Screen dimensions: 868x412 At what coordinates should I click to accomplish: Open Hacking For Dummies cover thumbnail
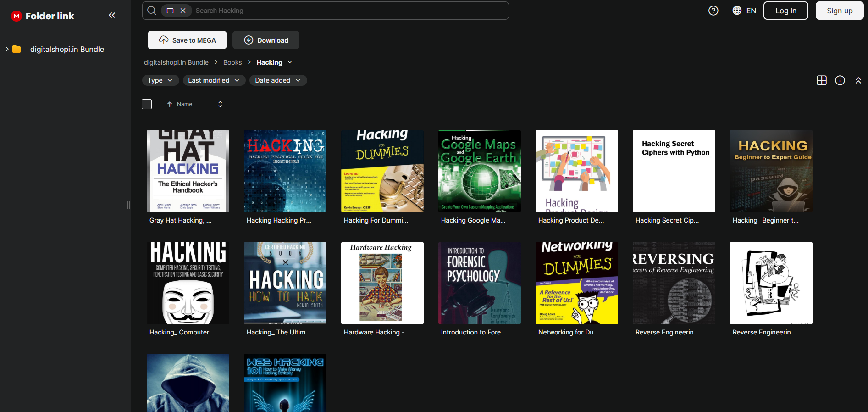click(382, 171)
